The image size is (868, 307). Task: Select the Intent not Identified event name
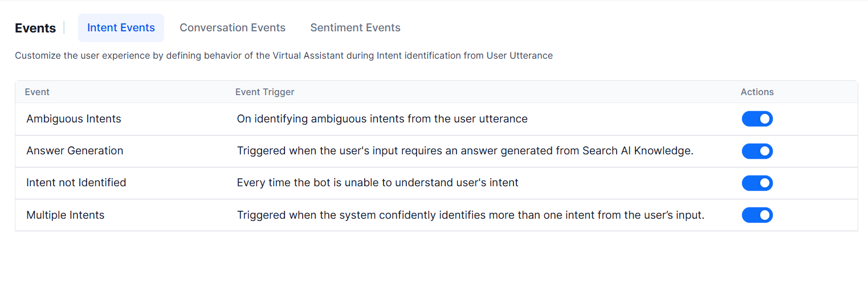[76, 183]
